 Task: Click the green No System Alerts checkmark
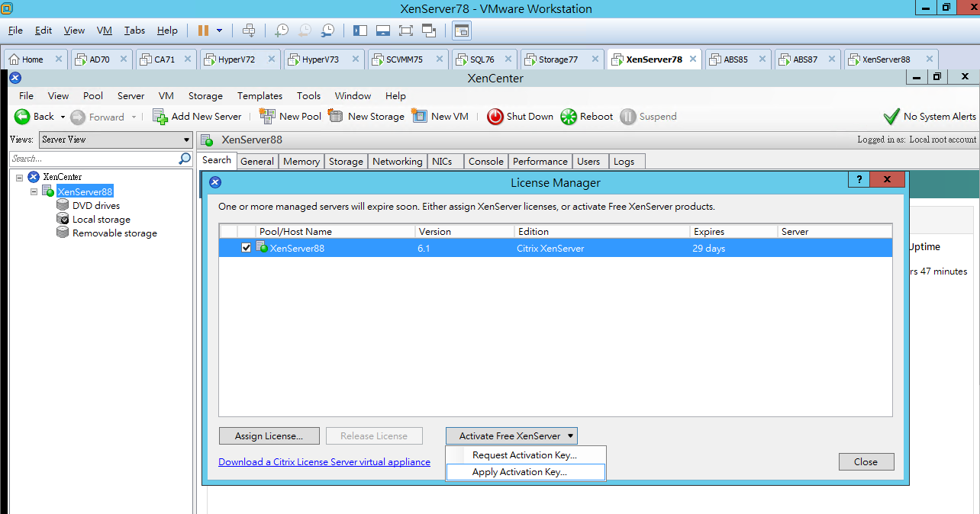[x=891, y=117]
